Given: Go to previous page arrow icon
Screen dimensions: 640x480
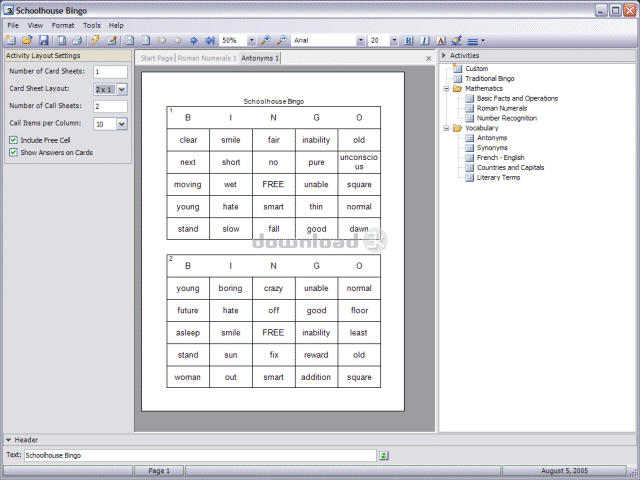Looking at the screenshot, I should pos(178,40).
